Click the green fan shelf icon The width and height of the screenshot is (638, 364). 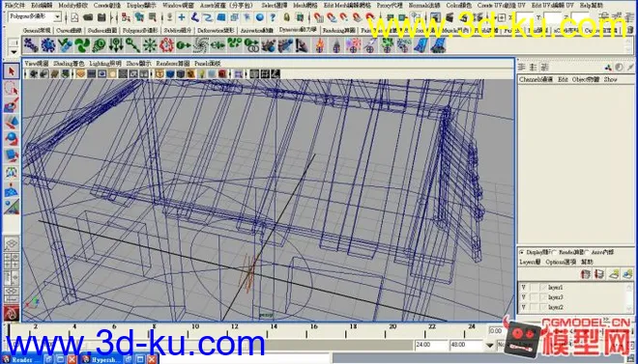pyautogui.click(x=82, y=45)
